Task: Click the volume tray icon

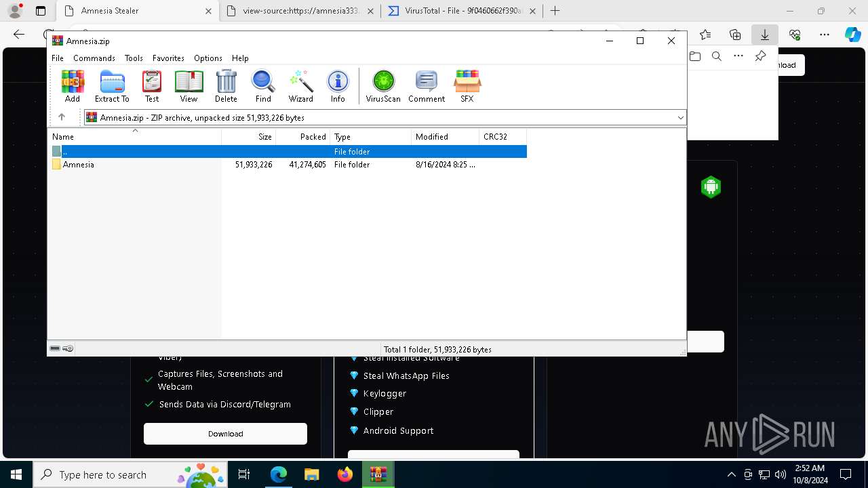Action: point(781,474)
